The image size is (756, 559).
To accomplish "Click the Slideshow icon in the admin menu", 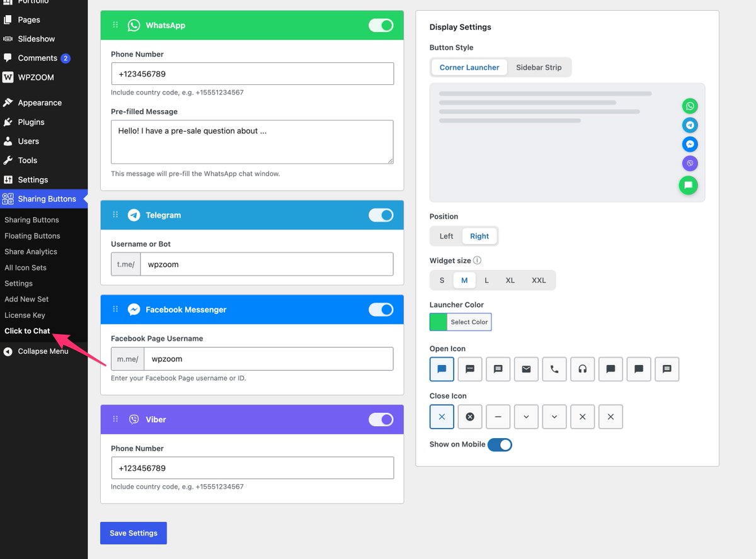I will click(x=8, y=39).
